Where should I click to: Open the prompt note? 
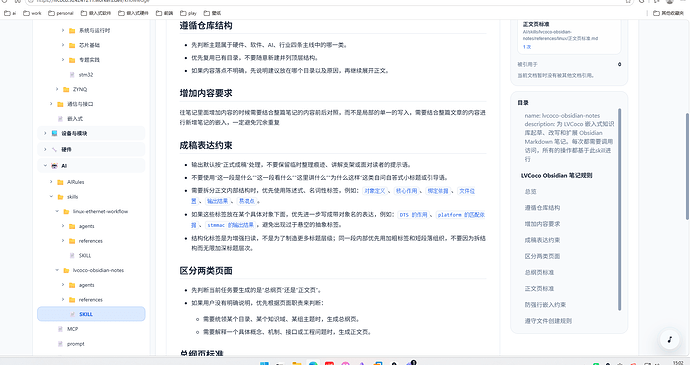click(x=76, y=344)
